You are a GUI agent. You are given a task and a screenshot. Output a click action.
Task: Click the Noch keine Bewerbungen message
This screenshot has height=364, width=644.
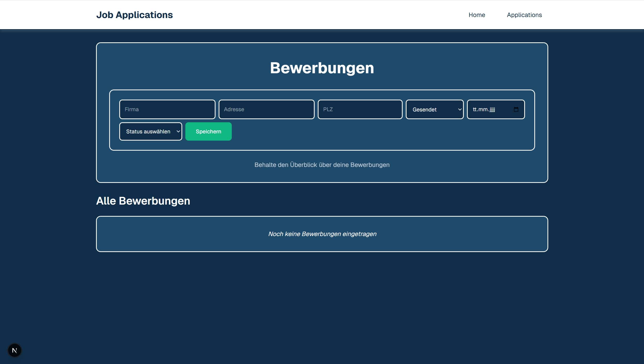pyautogui.click(x=322, y=234)
